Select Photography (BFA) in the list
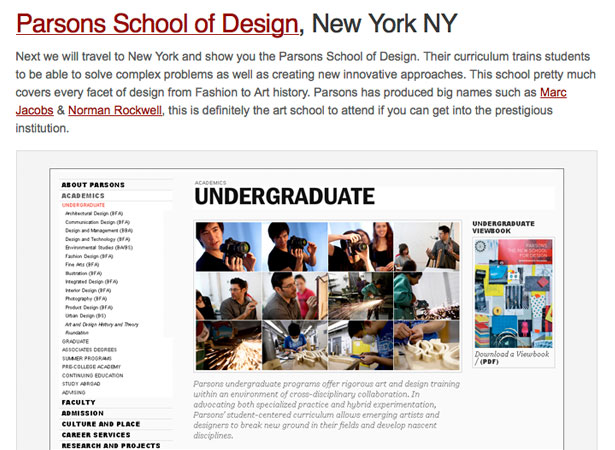 coord(86,299)
